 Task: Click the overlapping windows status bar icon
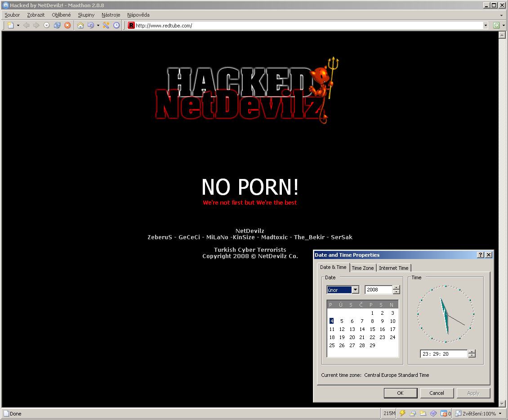click(413, 413)
